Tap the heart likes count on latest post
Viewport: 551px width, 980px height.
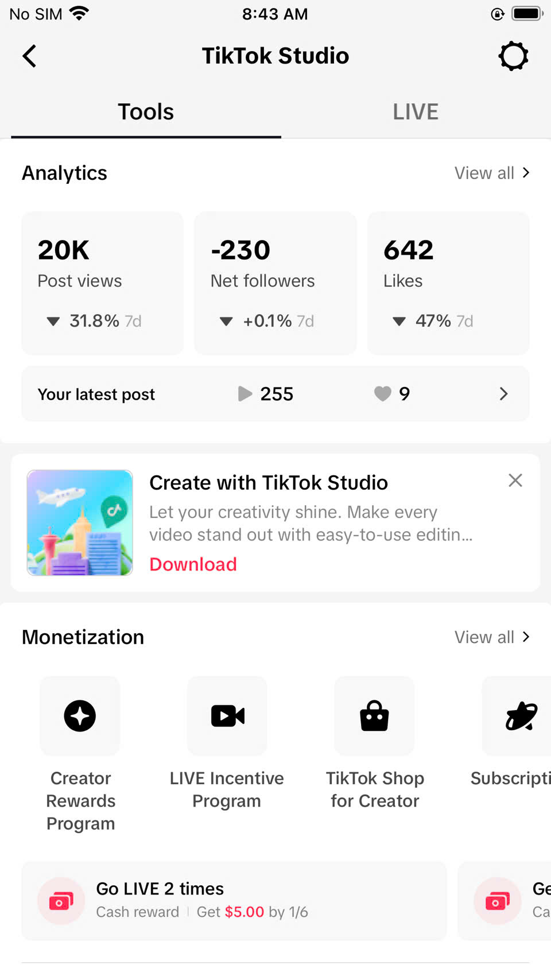click(392, 394)
